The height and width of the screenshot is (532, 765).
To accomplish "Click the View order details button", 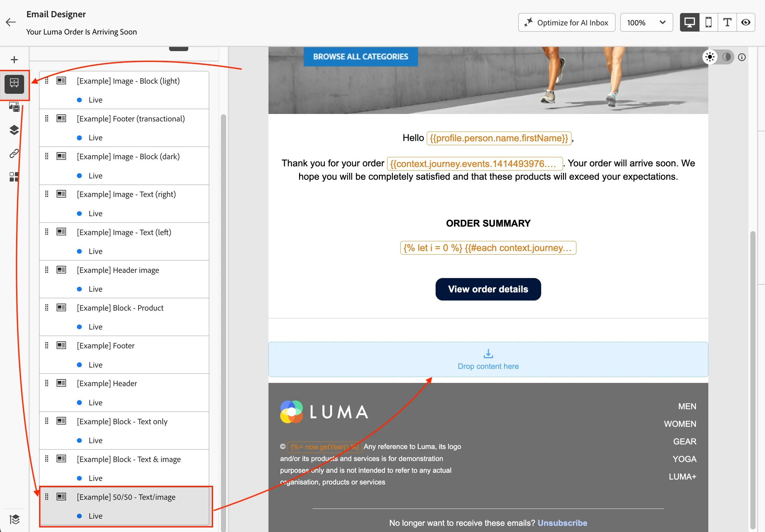I will click(x=488, y=289).
